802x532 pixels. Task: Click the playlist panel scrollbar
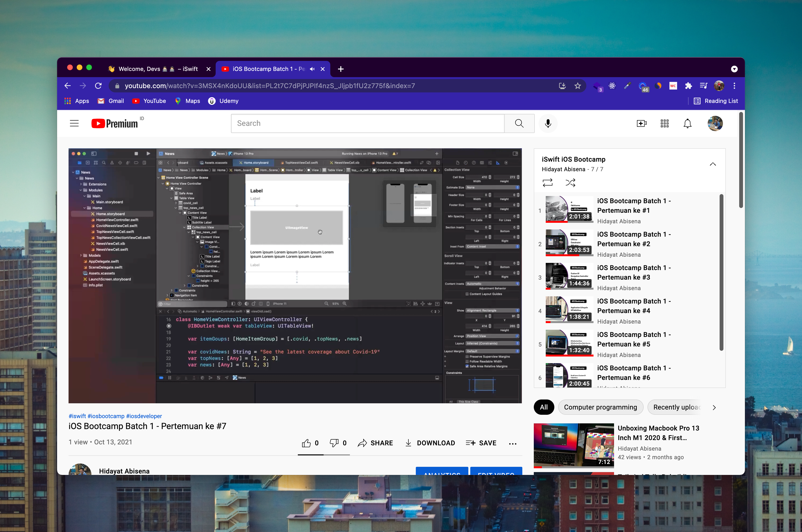(721, 272)
